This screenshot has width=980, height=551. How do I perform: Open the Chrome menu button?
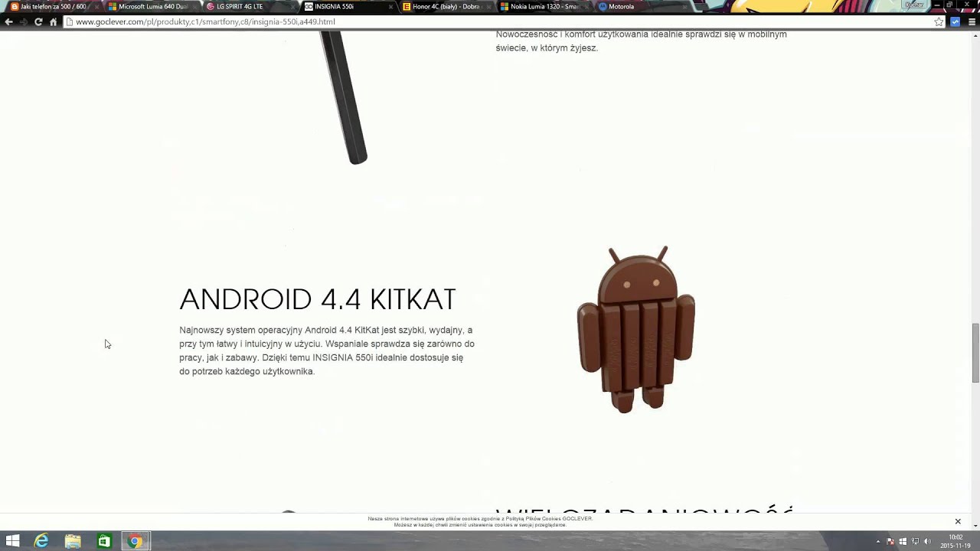click(x=972, y=22)
